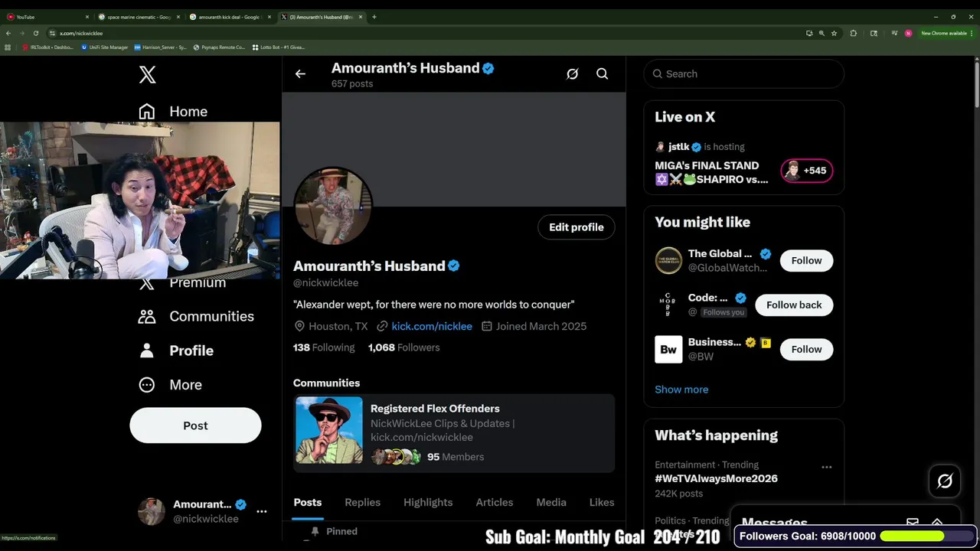Close the Amouranth's Husband browser tab
Viewport: 980px width, 551px height.
click(x=361, y=17)
